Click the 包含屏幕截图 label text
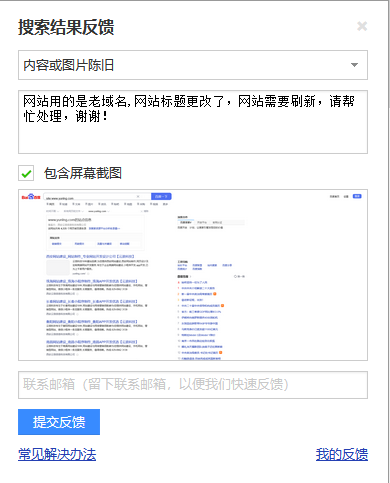 [x=83, y=173]
